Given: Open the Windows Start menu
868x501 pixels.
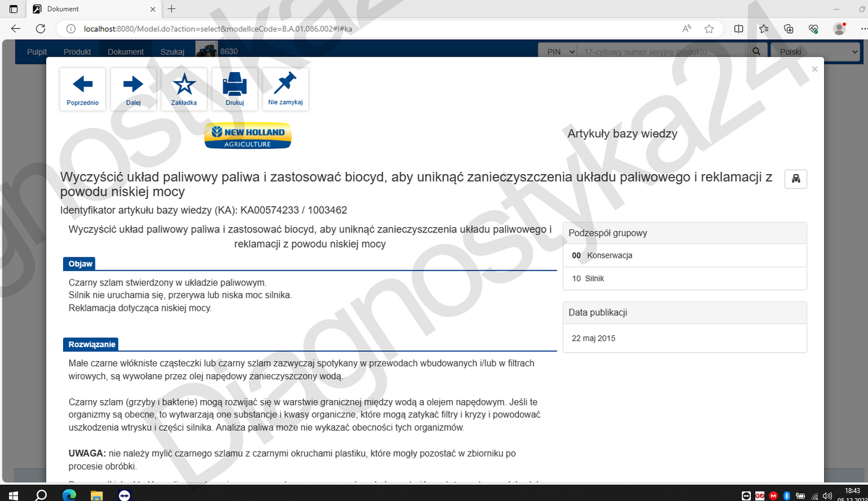Looking at the screenshot, I should click(x=13, y=495).
